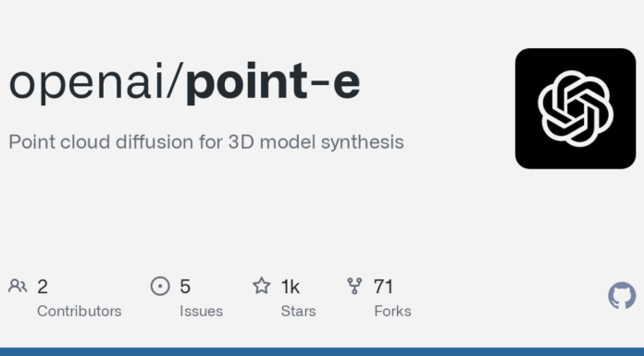Click the point-e repository name
The image size is (644, 356).
[273, 81]
